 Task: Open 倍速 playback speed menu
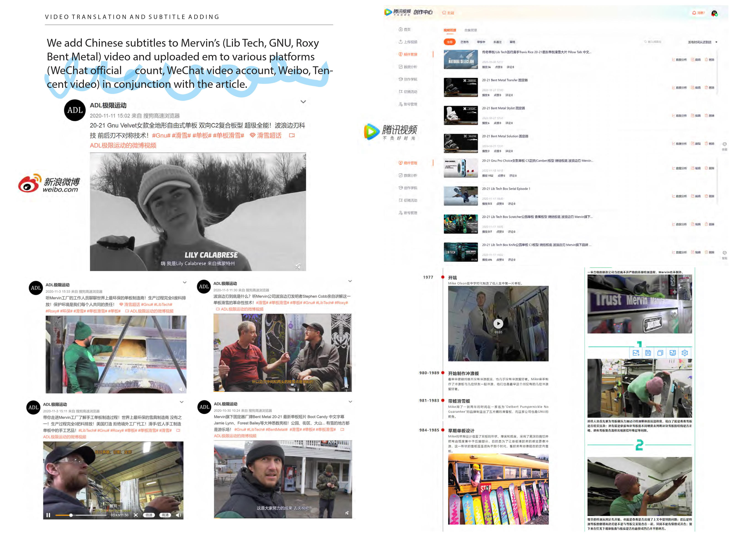[149, 515]
